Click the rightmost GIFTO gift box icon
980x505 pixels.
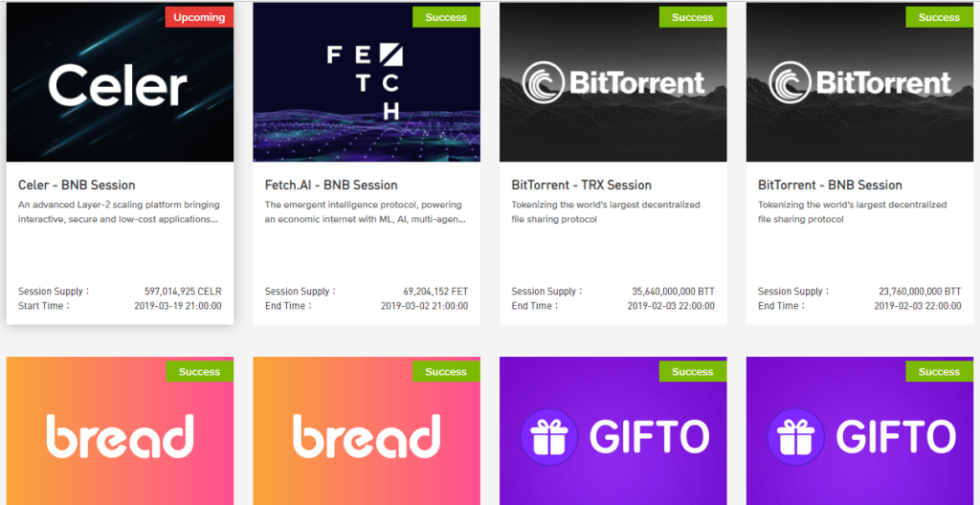(x=795, y=436)
